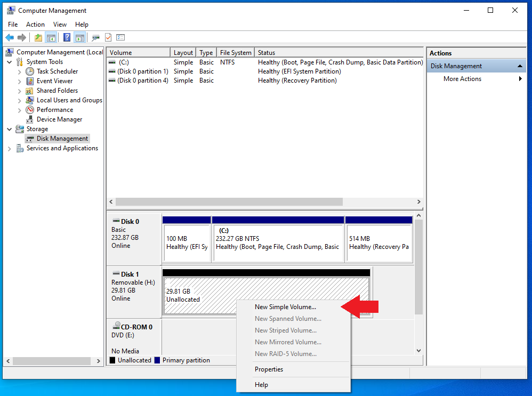Open Device Manager in the tree

[x=59, y=119]
